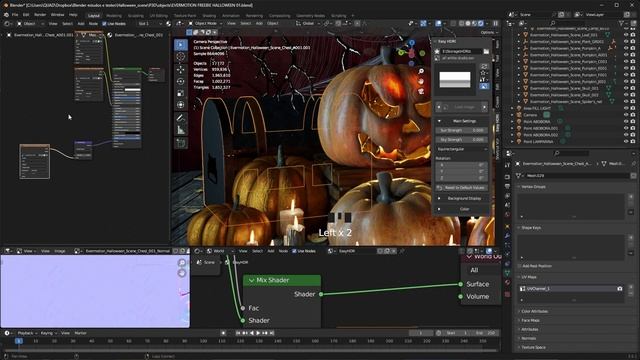Click the viewport pan hand icon
The image size is (640, 360).
(x=421, y=81)
